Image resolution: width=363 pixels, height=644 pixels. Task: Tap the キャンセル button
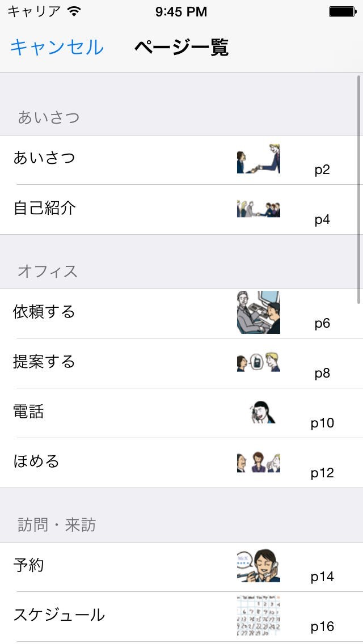(x=57, y=47)
